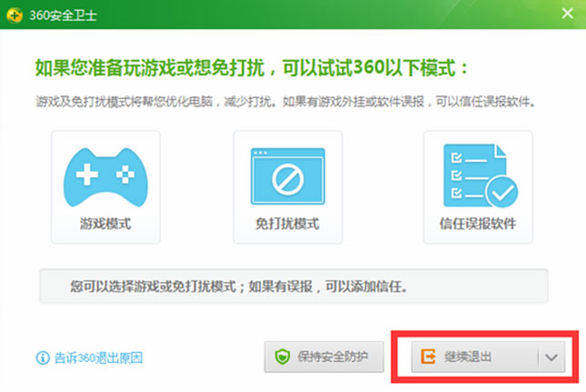The image size is (586, 392).
Task: Click the info icon beside 告诉360退出原因
Action: (x=43, y=358)
